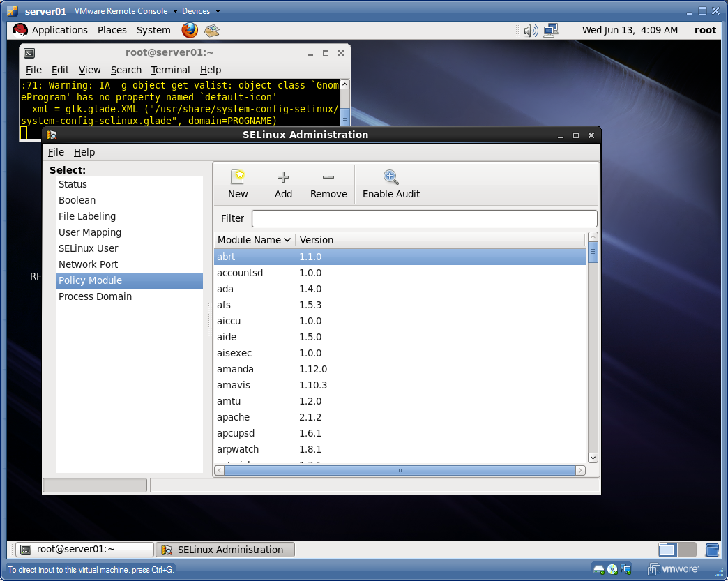Click the date and time clock
728x581 pixels.
[630, 30]
